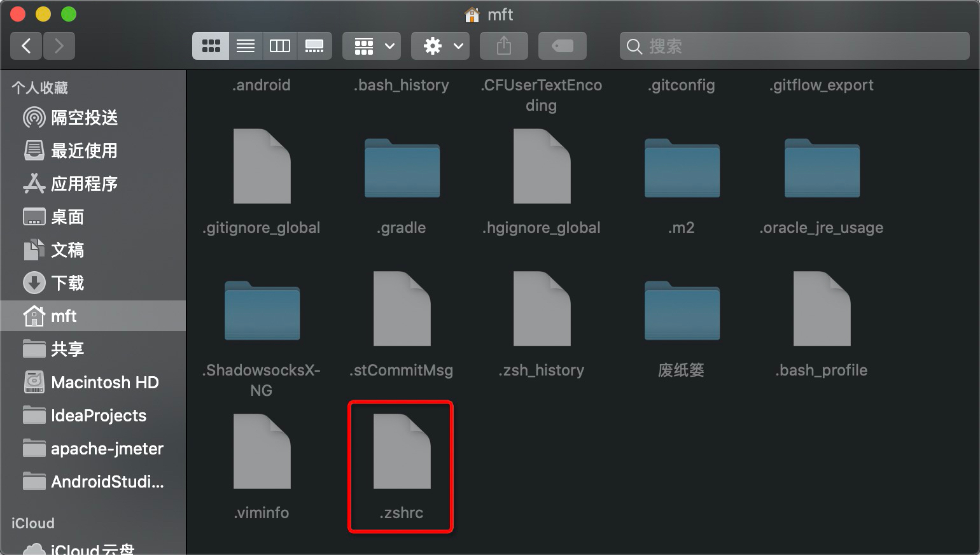This screenshot has height=555, width=980.
Task: Click the .gitflow_export item label
Action: (x=822, y=86)
